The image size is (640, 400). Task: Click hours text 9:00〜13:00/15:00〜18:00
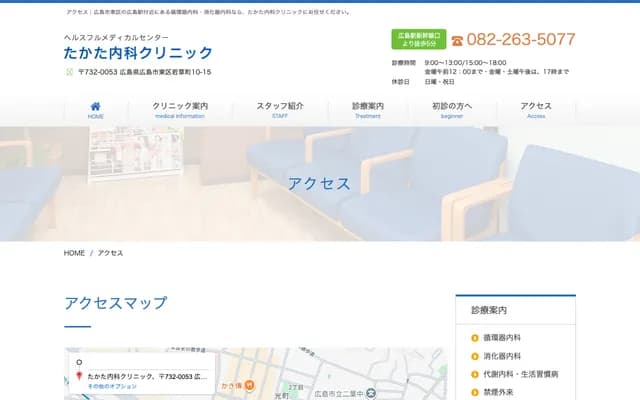(x=465, y=63)
